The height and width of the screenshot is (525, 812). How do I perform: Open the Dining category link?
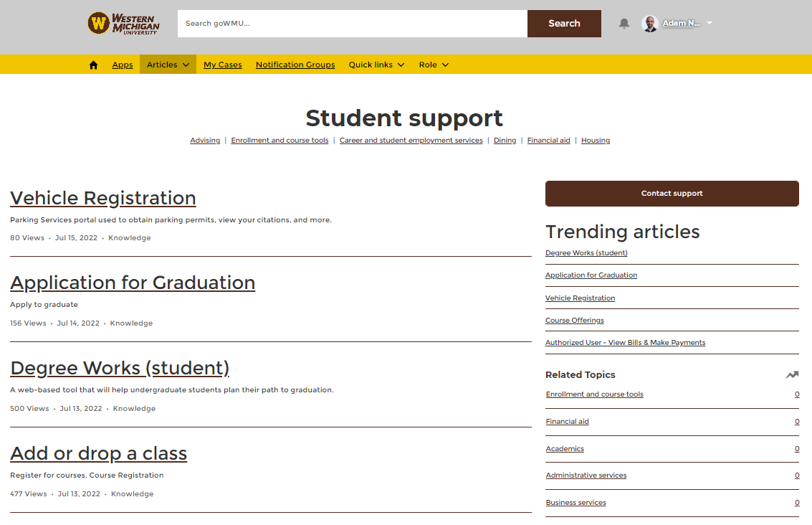pyautogui.click(x=505, y=140)
